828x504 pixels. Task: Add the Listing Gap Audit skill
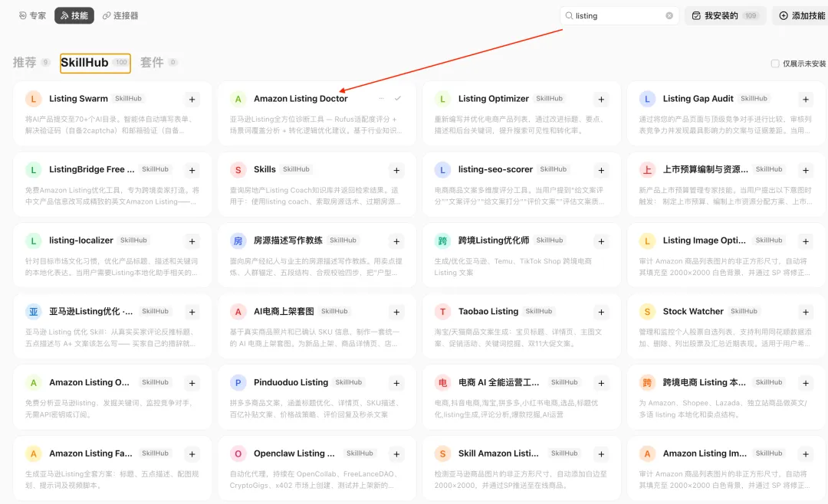pos(805,100)
